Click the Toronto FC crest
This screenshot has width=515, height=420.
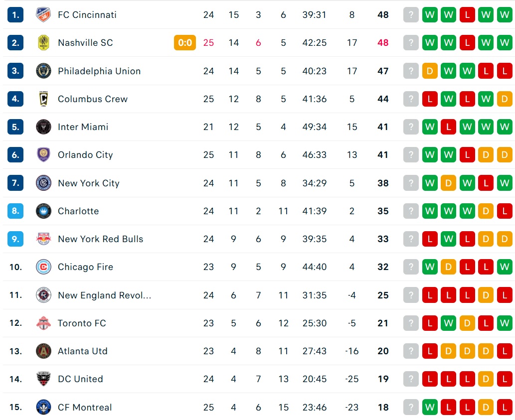tap(43, 323)
